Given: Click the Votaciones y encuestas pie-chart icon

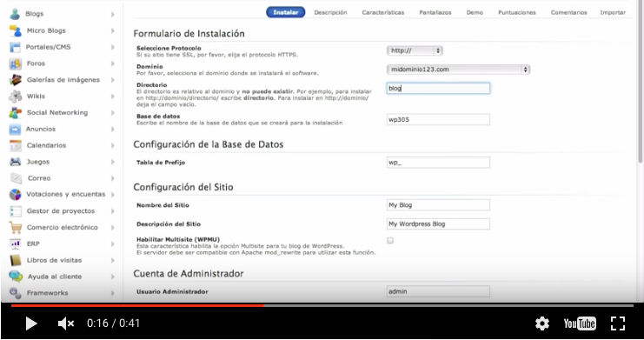Looking at the screenshot, I should point(15,194).
